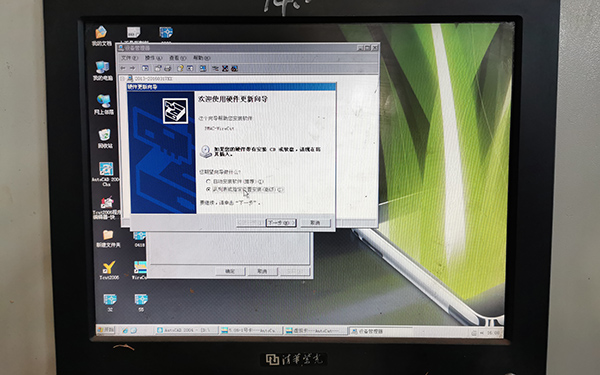This screenshot has width=600, height=375.
Task: Open the 查看 menu in Device Manager
Action: coord(178,58)
